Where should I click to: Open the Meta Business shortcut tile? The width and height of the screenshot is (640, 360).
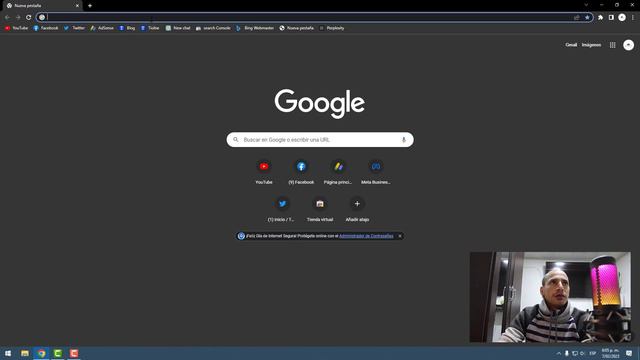pos(376,172)
